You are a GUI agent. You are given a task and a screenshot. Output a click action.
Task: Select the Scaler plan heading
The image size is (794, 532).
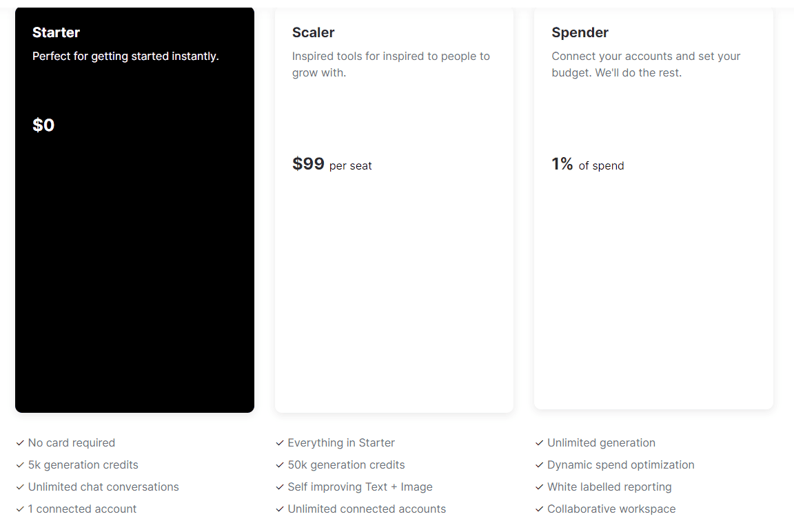[x=313, y=32]
